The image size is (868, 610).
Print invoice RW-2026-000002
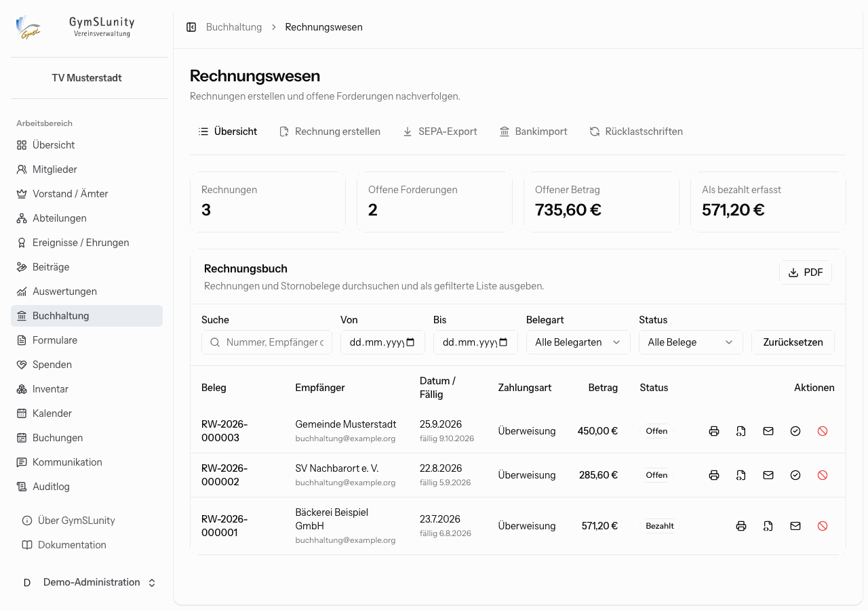pyautogui.click(x=714, y=475)
